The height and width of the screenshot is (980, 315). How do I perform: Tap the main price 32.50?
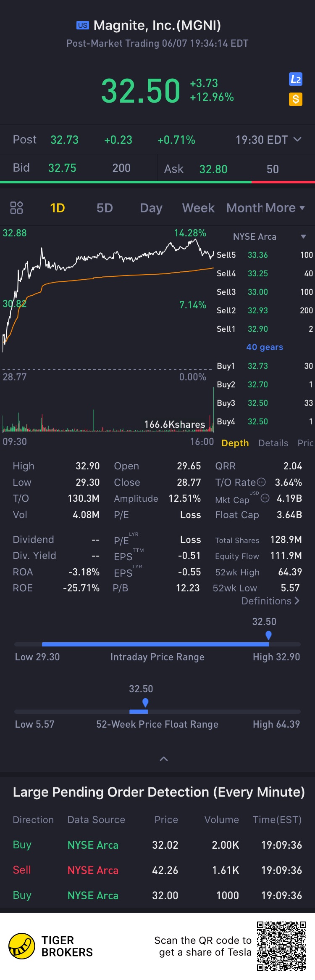coord(141,91)
